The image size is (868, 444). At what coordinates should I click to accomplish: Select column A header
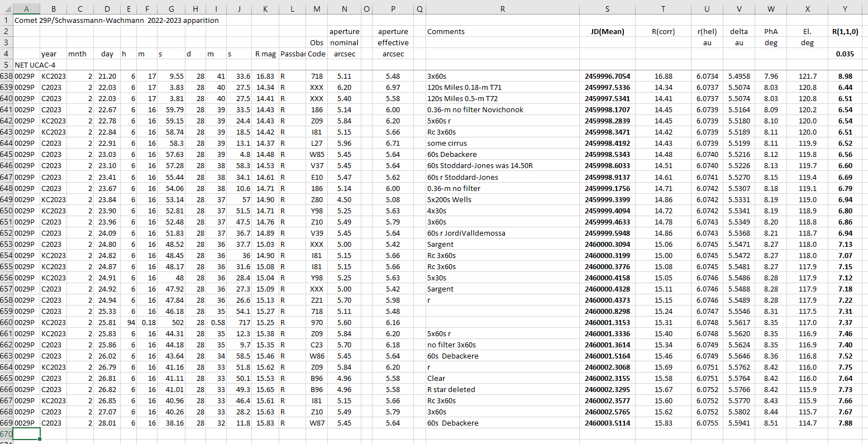click(26, 9)
